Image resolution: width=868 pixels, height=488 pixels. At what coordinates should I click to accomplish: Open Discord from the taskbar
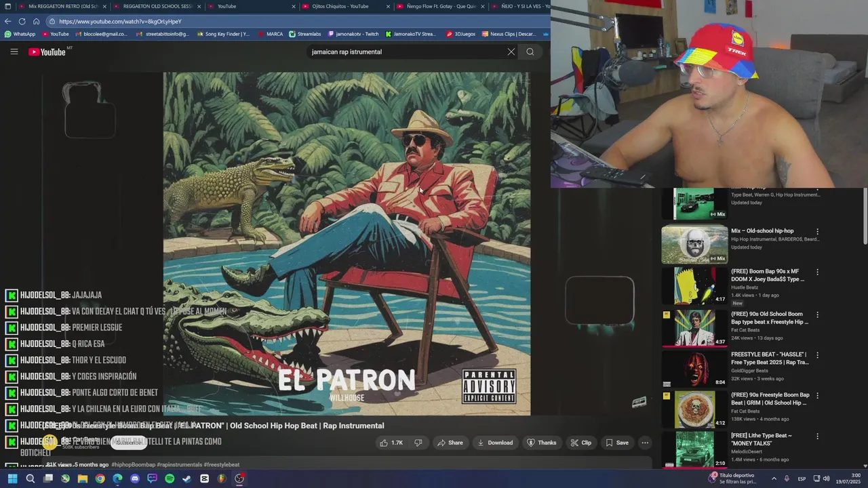[135, 479]
